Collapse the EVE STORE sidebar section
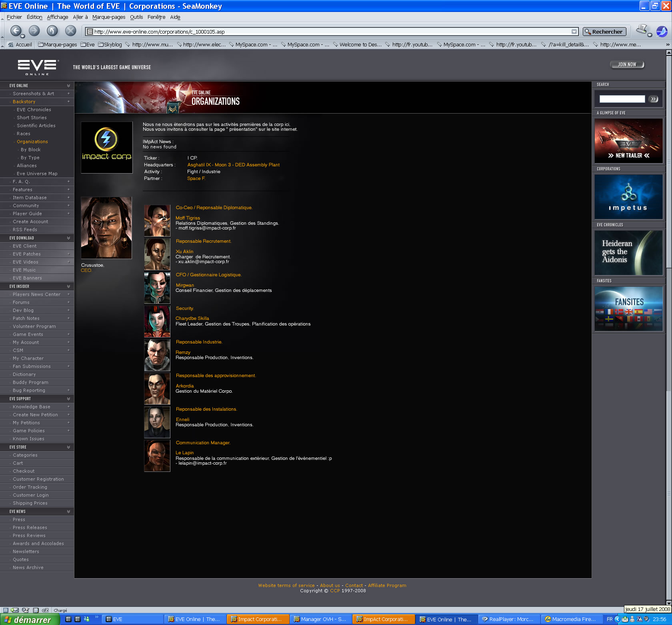 68,447
